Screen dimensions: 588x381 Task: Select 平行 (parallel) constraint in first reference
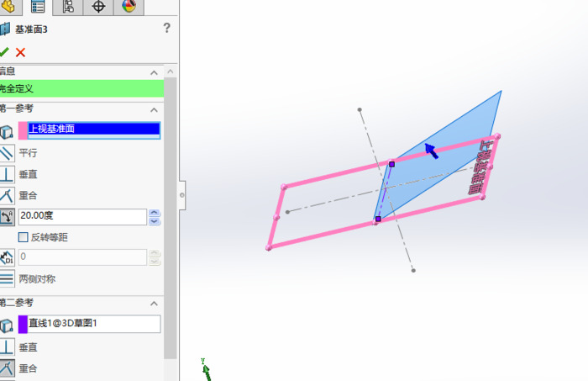[7, 153]
